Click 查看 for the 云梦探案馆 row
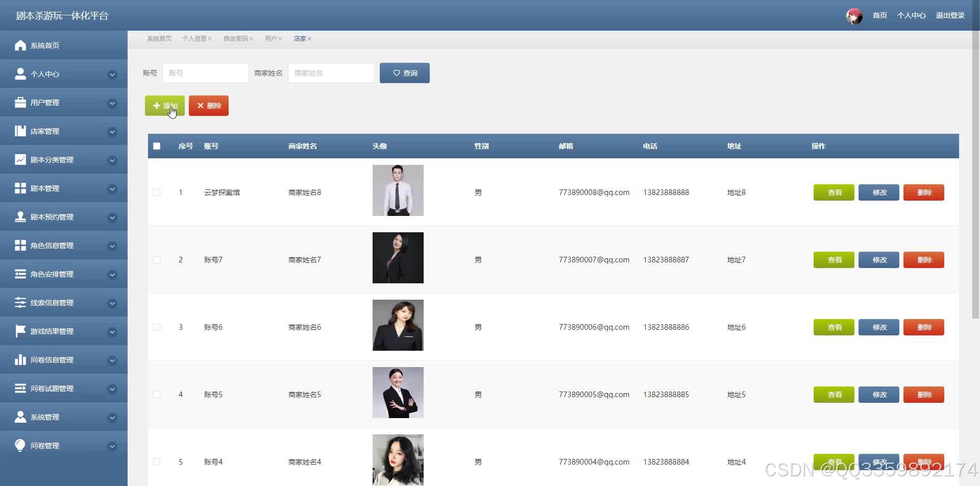 834,192
